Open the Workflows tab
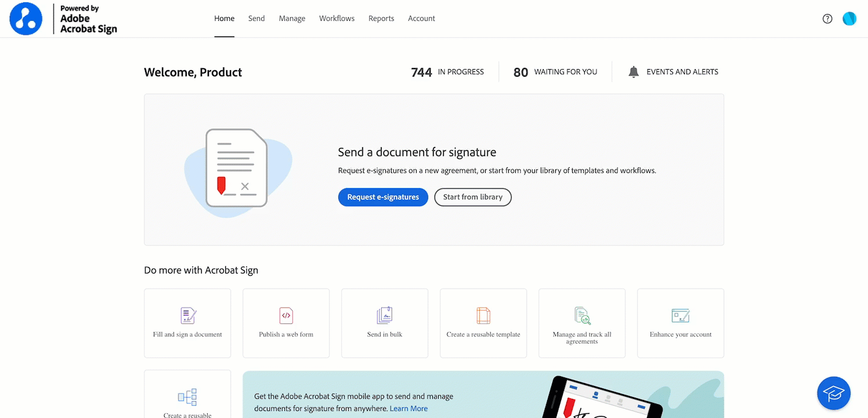Image resolution: width=868 pixels, height=418 pixels. 337,19
